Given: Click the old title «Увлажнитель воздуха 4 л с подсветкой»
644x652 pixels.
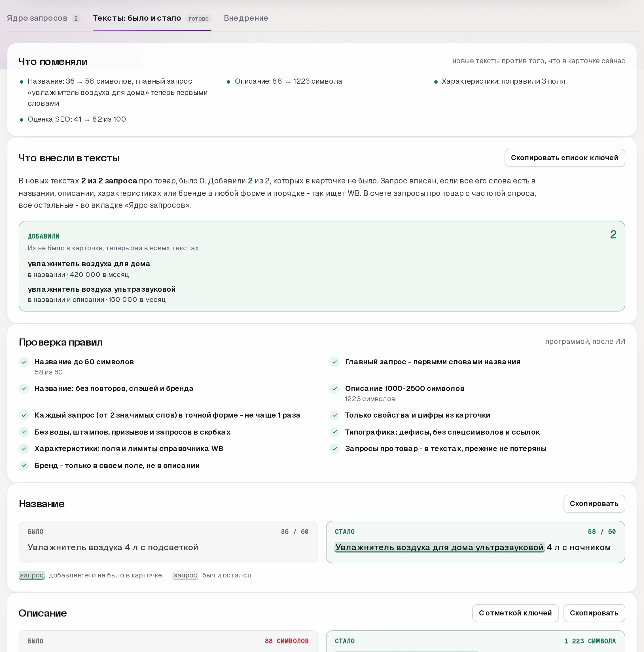Looking at the screenshot, I should point(113,547).
